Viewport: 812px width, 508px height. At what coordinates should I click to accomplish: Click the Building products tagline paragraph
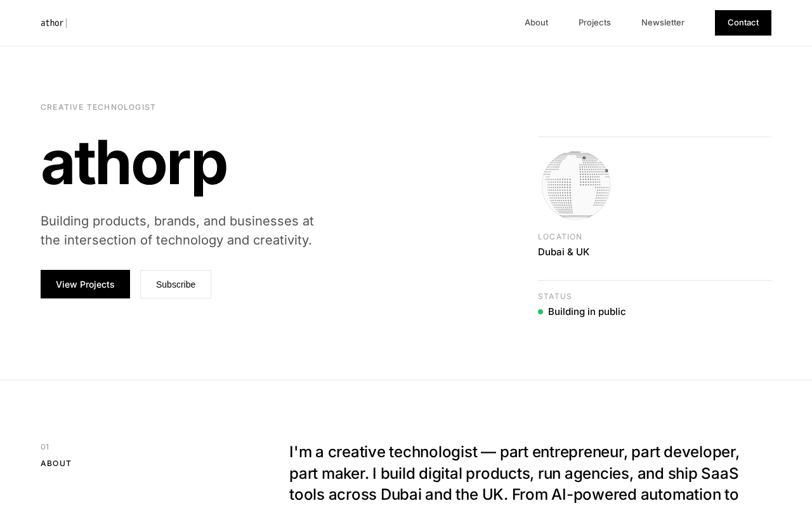click(177, 231)
